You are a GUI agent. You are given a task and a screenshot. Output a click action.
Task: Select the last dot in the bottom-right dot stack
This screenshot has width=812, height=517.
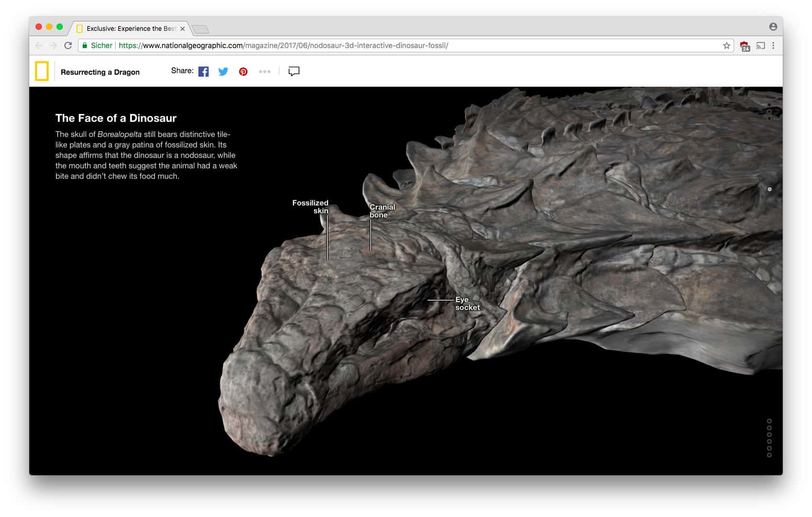(x=769, y=455)
